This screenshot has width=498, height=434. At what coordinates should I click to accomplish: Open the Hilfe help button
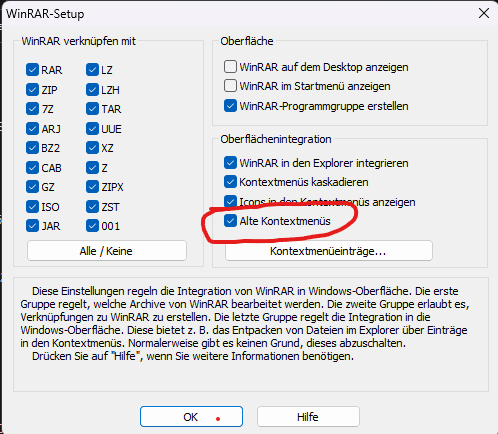308,417
